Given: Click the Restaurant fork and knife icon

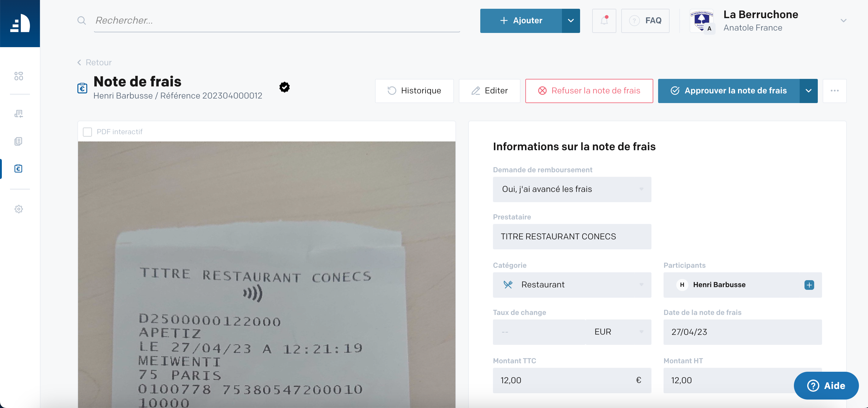Looking at the screenshot, I should click(x=508, y=285).
